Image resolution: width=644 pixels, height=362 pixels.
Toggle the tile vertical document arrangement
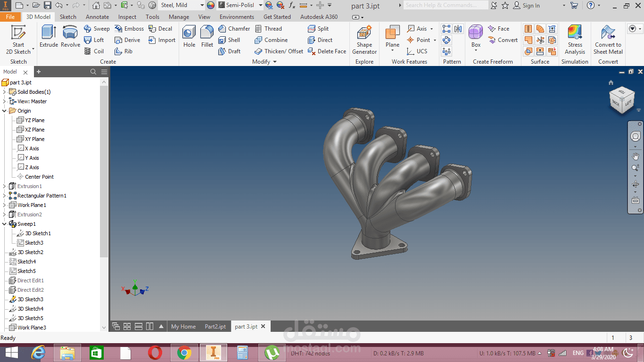(x=149, y=326)
